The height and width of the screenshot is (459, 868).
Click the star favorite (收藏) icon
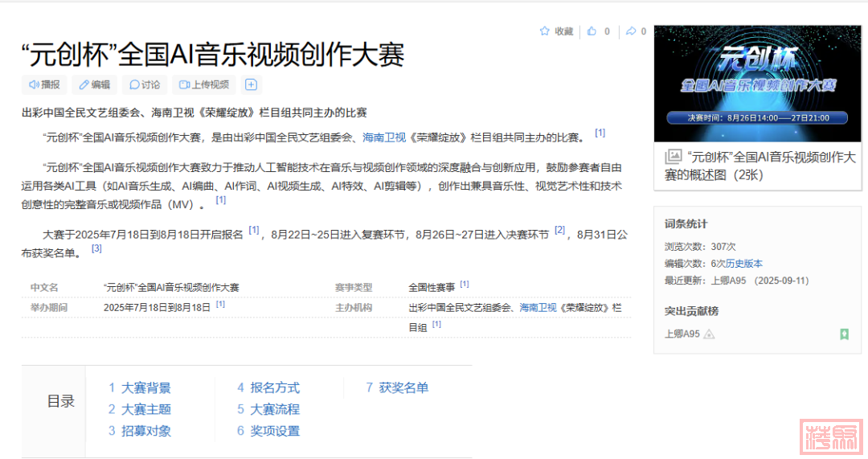[x=545, y=31]
